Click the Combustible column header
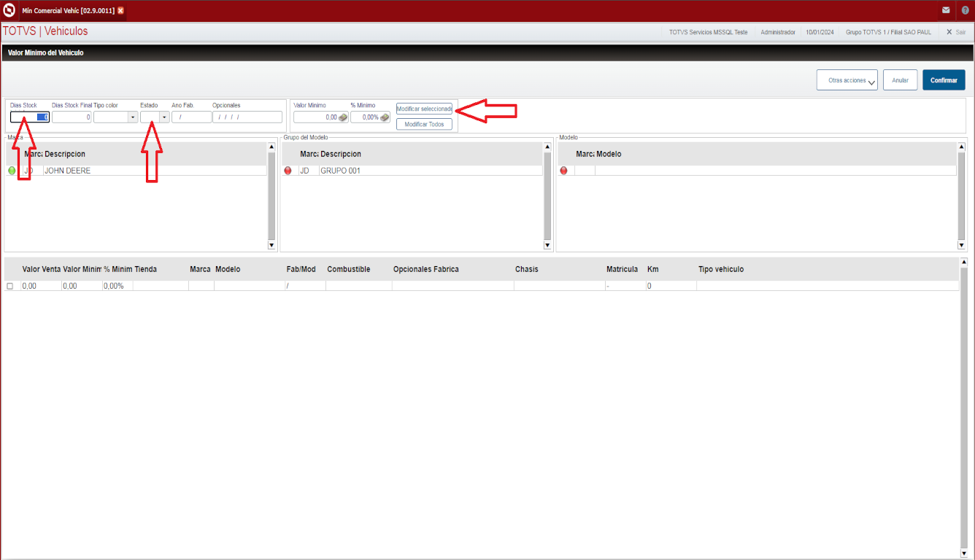 (349, 269)
